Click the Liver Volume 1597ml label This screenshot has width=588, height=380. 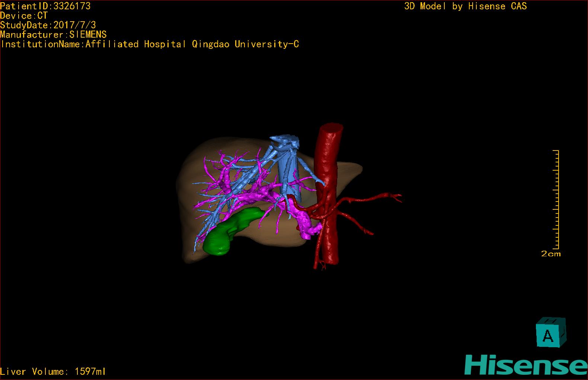click(x=53, y=371)
